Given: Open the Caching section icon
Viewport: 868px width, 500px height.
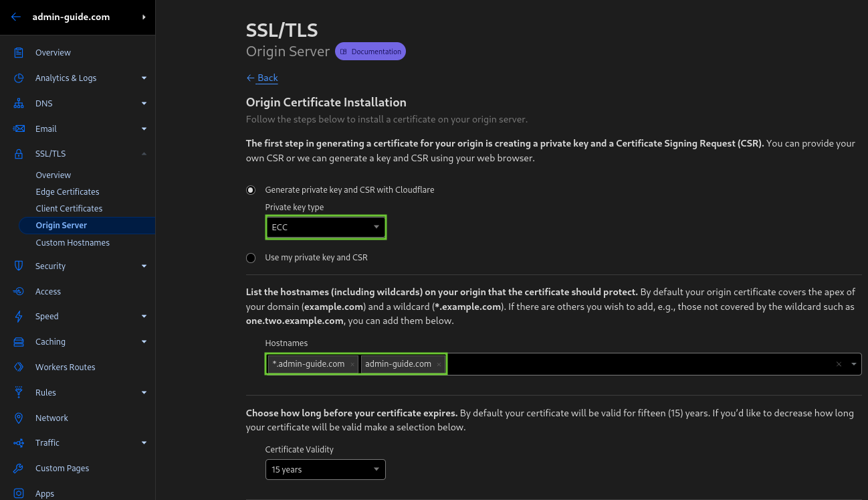Looking at the screenshot, I should (x=19, y=341).
